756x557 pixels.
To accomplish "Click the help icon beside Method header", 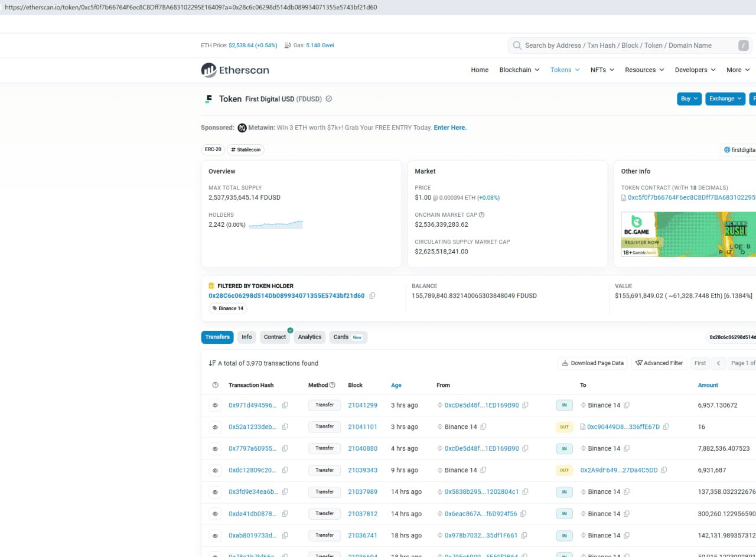I will click(332, 385).
